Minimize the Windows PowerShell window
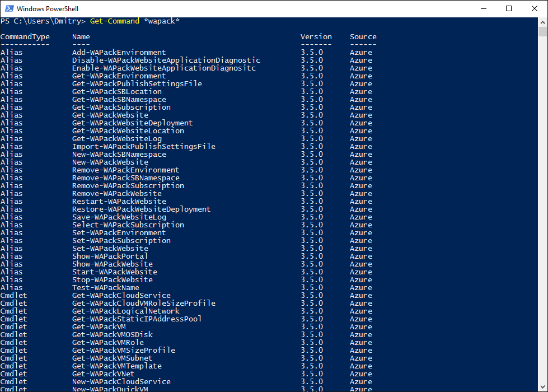The width and height of the screenshot is (548, 392). pyautogui.click(x=483, y=8)
